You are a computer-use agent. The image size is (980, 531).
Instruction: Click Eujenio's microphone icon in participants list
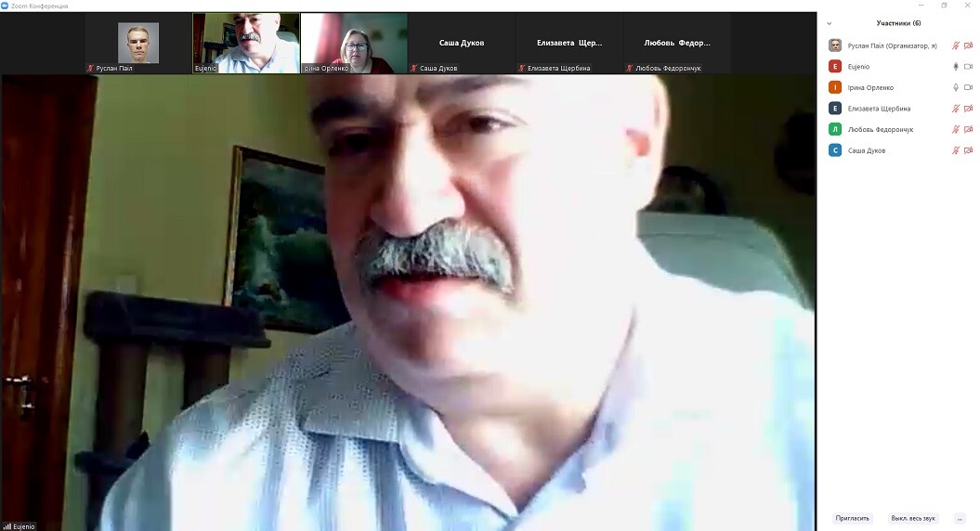tap(955, 67)
